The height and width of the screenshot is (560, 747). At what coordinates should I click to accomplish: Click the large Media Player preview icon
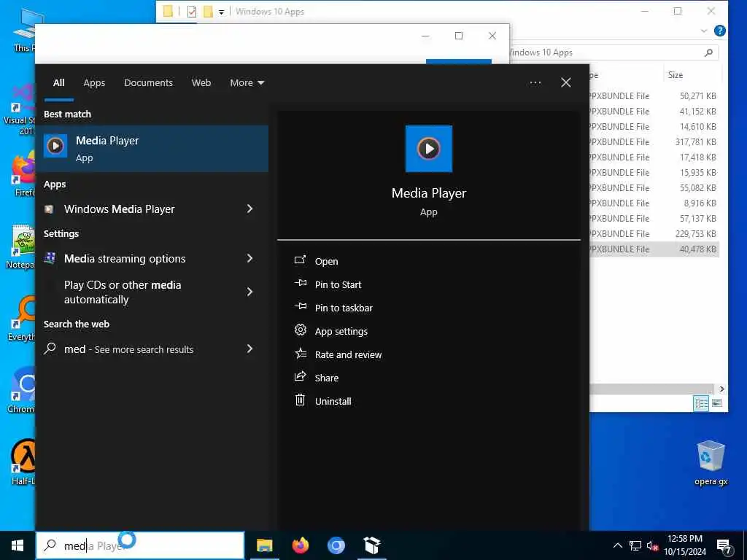(429, 149)
